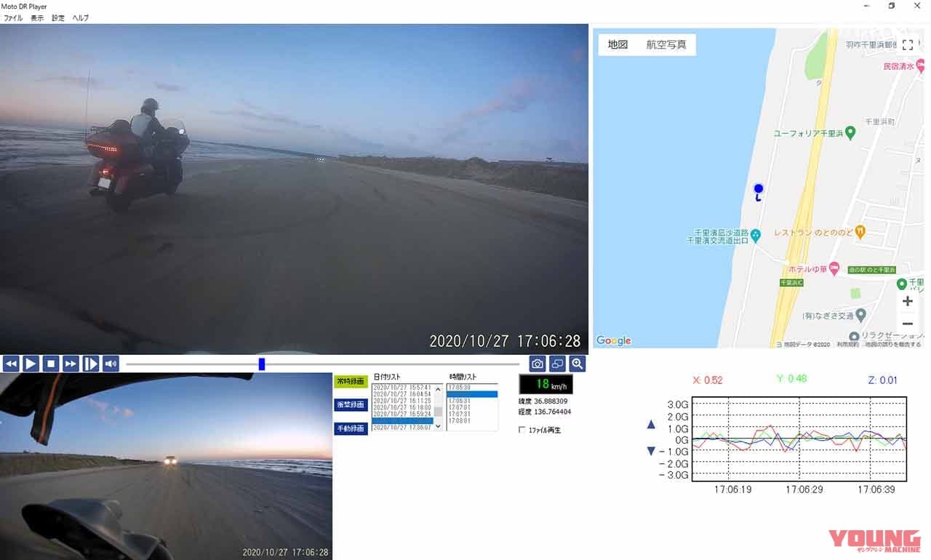Click the video seek slider handle
Image resolution: width=931 pixels, height=560 pixels.
pos(261,364)
